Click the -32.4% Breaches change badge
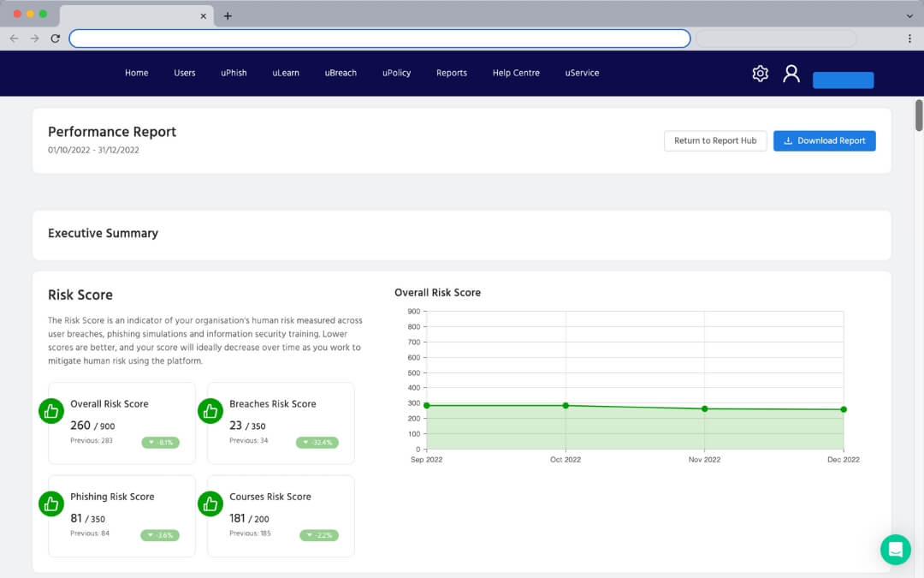Screen dimensions: 924x578 317,443
